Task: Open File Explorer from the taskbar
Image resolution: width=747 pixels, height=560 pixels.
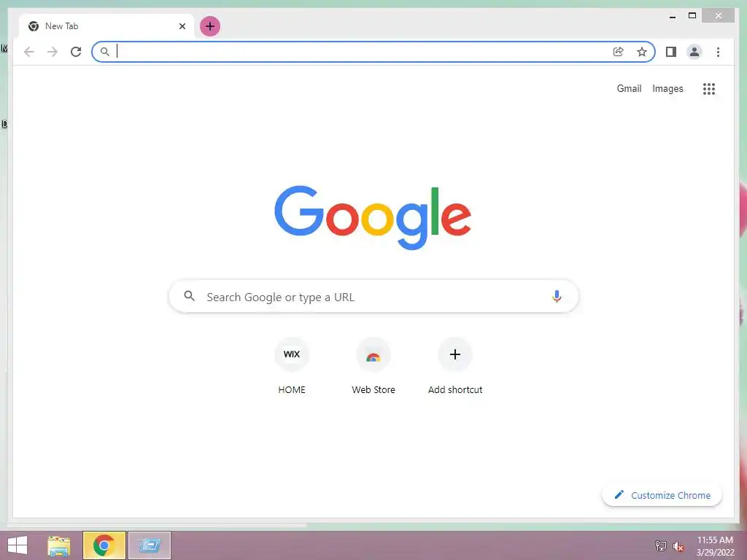Action: tap(59, 545)
